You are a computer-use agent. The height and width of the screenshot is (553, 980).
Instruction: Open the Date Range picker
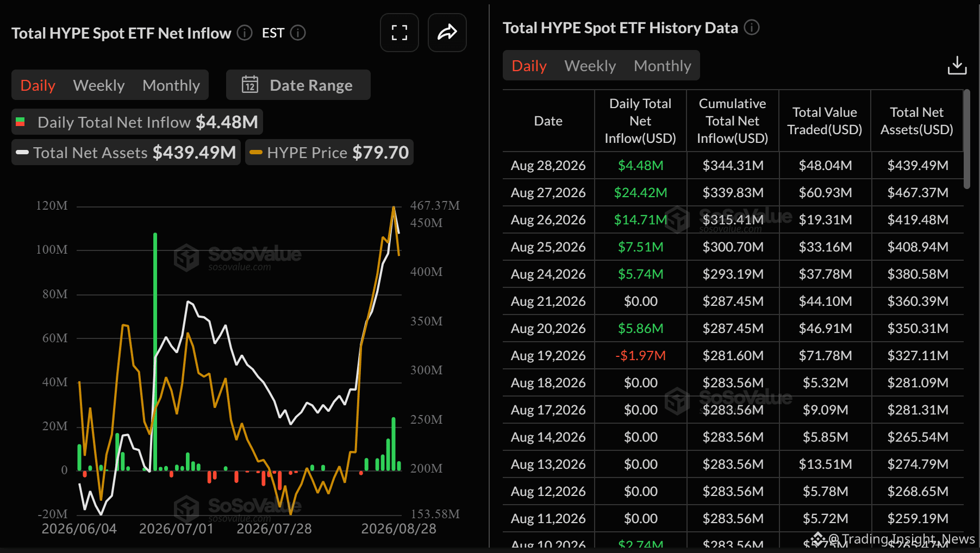click(x=298, y=85)
